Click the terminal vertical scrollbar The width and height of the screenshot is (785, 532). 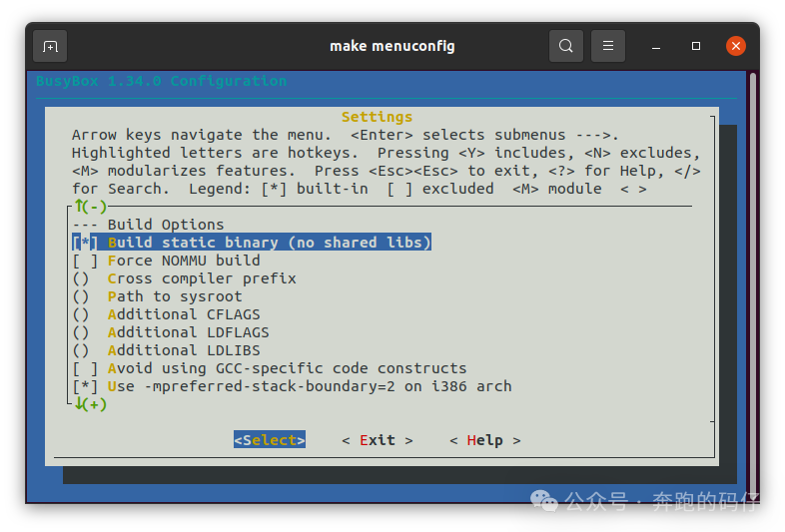(x=752, y=285)
